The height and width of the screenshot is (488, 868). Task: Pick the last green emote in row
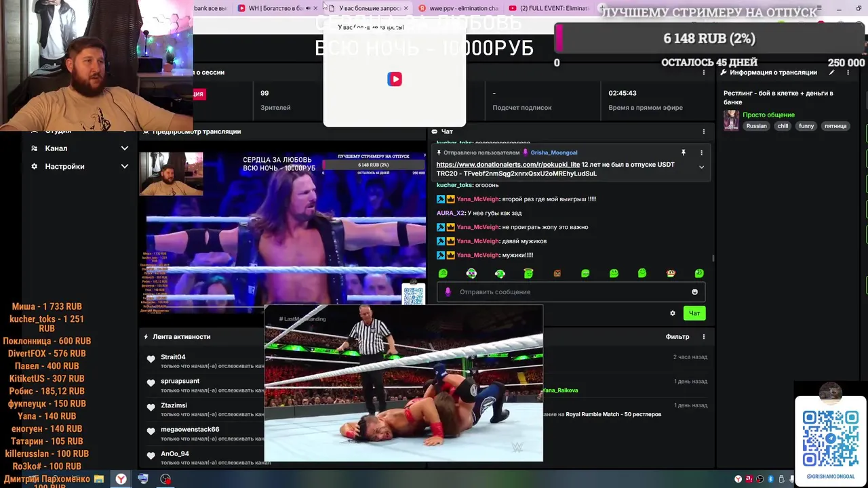(x=699, y=273)
